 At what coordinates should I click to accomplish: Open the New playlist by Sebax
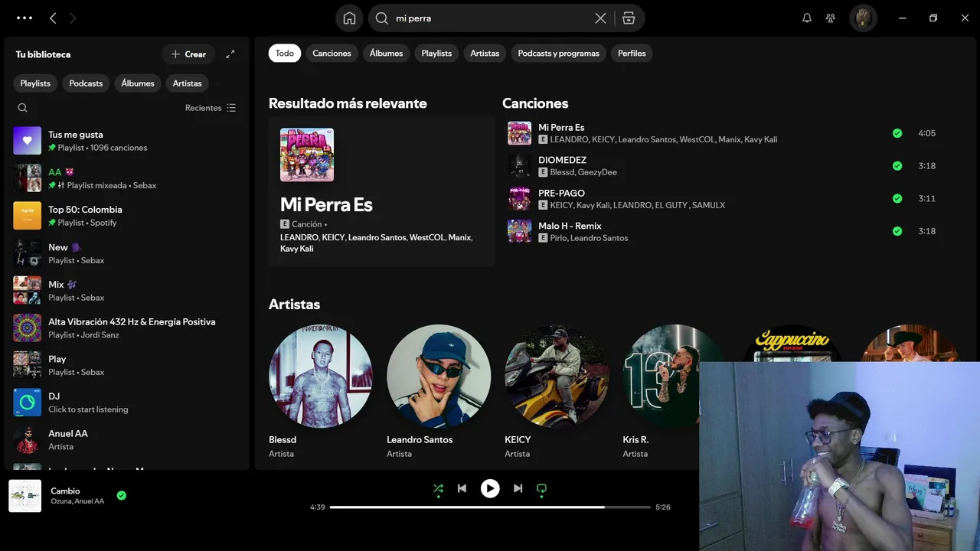pyautogui.click(x=127, y=253)
